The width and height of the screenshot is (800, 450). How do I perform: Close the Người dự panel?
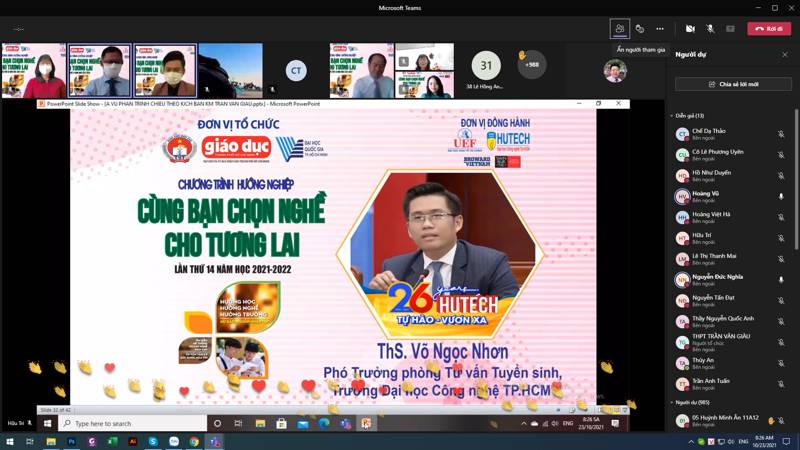pyautogui.click(x=784, y=54)
